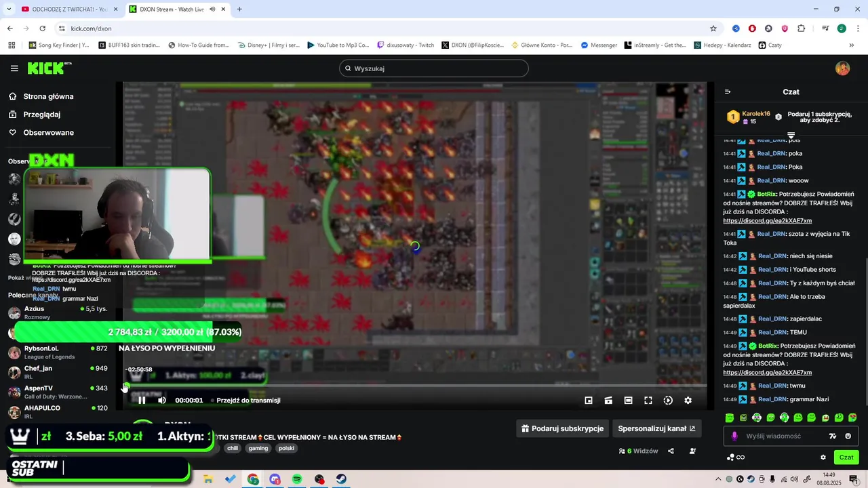Open the user profile avatar menu
Image resolution: width=868 pixels, height=488 pixels.
842,68
